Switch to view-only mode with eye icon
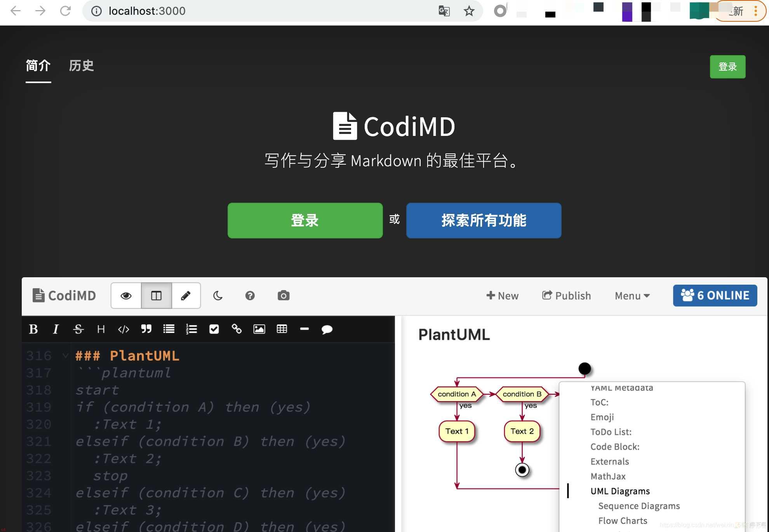This screenshot has width=769, height=532. click(x=126, y=296)
